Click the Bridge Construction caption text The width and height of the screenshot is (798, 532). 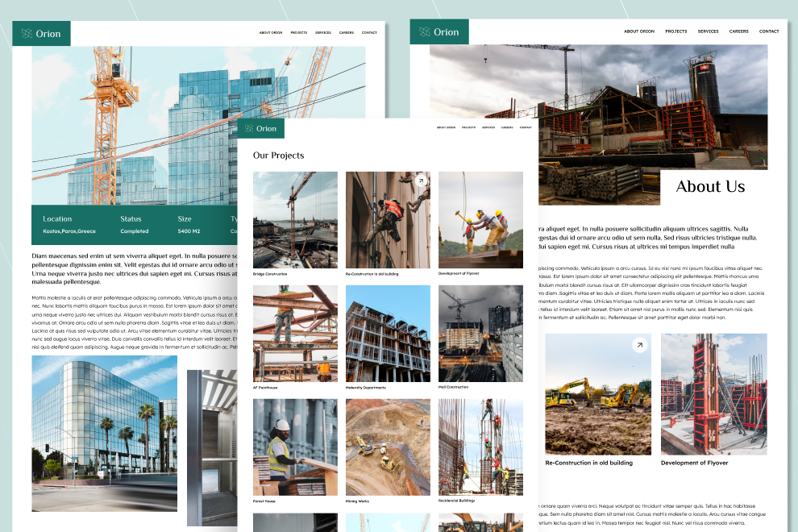click(x=270, y=274)
